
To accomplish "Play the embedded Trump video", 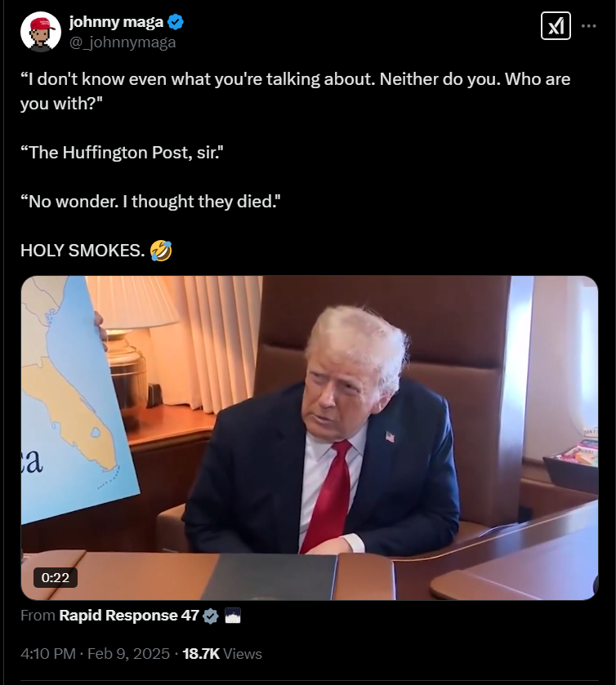I will (310, 438).
